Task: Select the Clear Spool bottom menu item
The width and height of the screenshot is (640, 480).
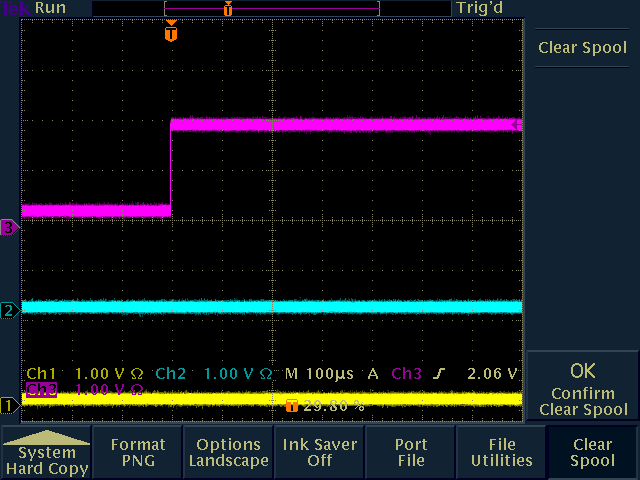Action: point(592,452)
